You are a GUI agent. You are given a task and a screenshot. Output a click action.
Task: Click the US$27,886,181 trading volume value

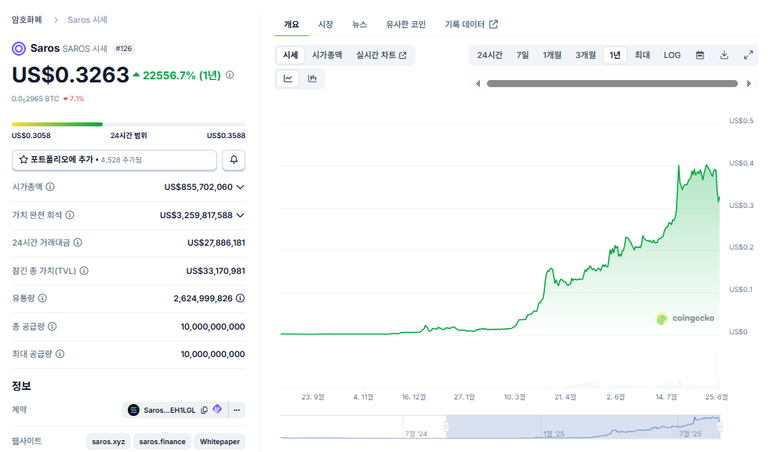216,243
